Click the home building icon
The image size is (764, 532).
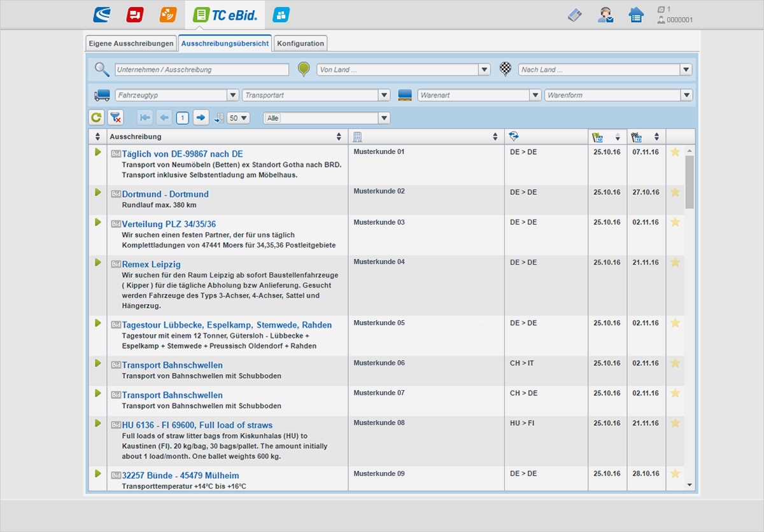[636, 15]
